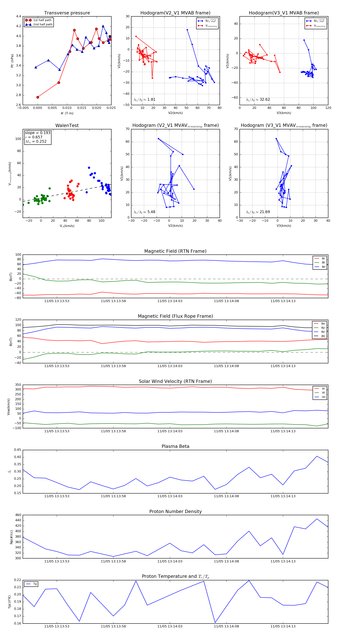This screenshot has height=644, width=351.
Task: Select the 'Bn' legend entry
Action: coord(320,267)
